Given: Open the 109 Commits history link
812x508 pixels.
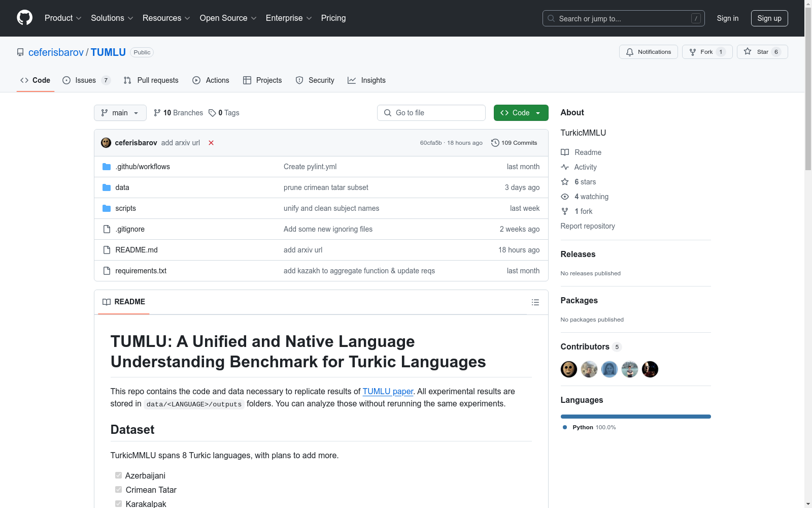Looking at the screenshot, I should click(514, 143).
